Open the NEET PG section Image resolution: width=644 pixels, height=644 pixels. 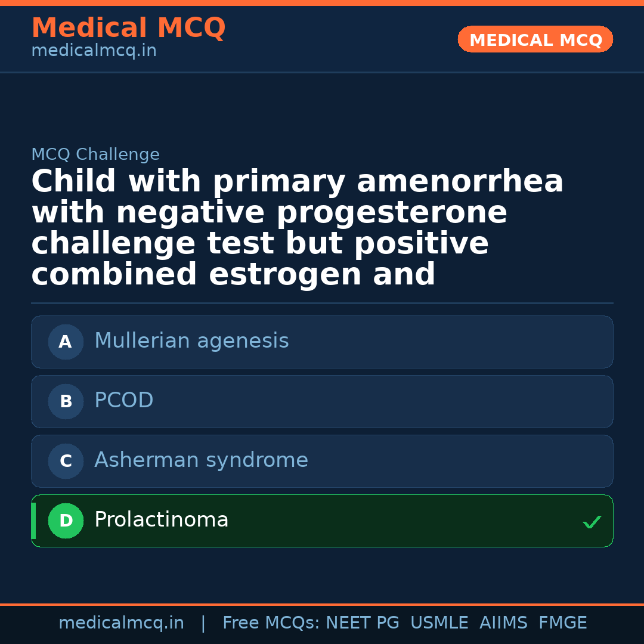click(362, 622)
